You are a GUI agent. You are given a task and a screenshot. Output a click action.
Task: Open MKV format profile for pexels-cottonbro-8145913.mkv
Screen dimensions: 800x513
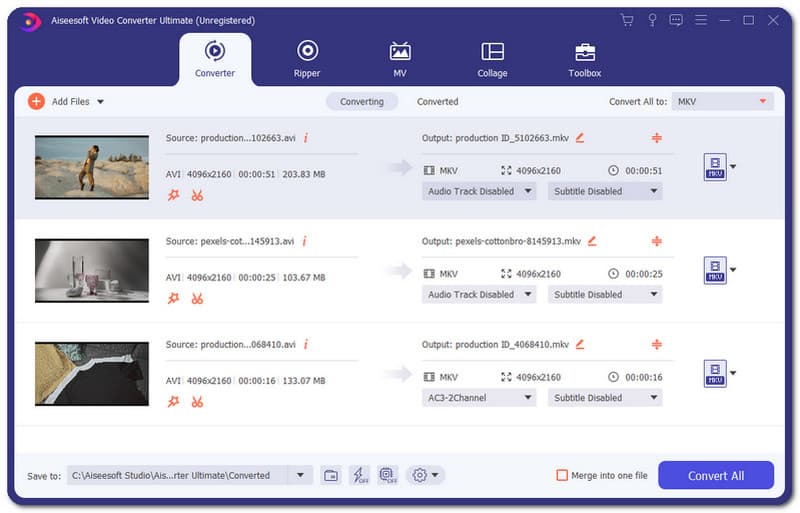click(715, 271)
